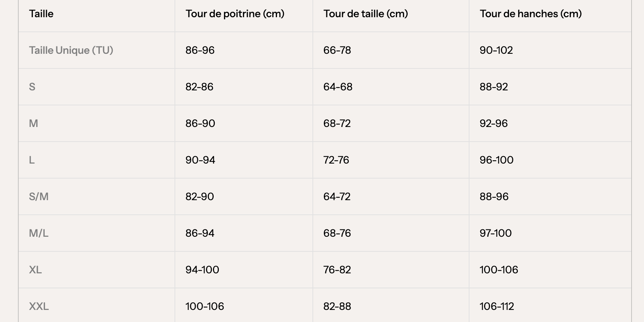644x322 pixels.
Task: Select the "Taille Unique (TU)" row label
Action: tap(71, 50)
